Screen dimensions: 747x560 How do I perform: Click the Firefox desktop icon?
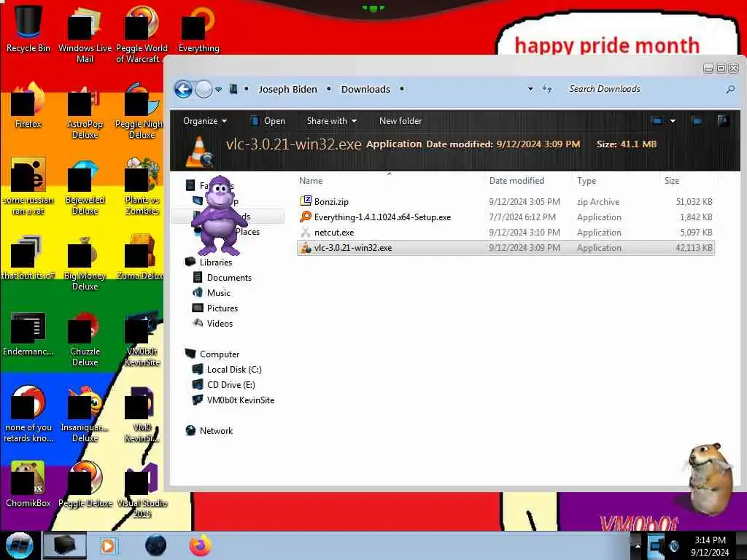coord(28,106)
